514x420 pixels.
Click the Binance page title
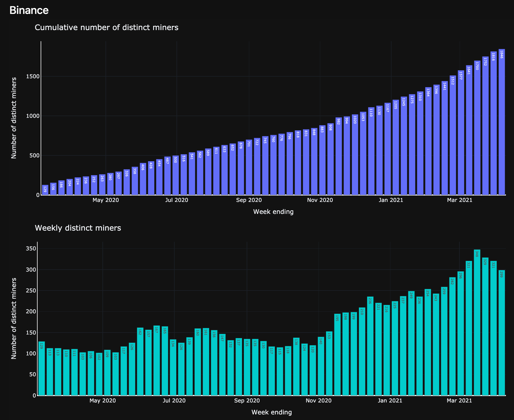tap(29, 10)
